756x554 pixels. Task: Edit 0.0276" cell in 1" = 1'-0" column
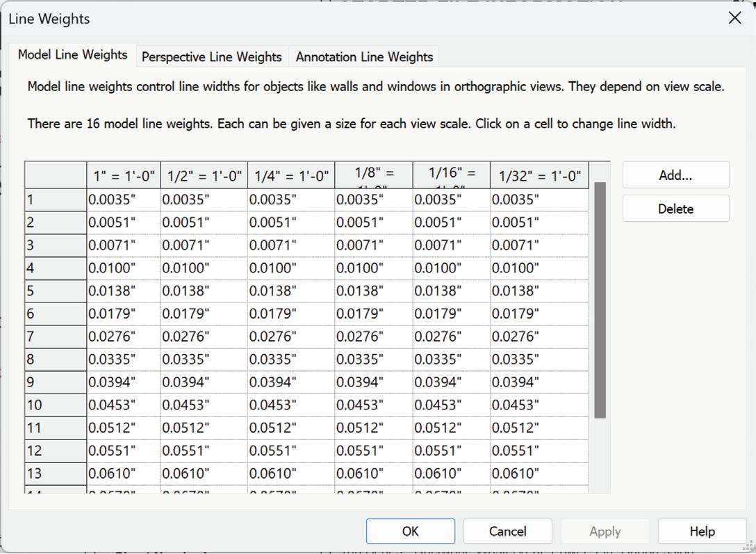coord(124,336)
